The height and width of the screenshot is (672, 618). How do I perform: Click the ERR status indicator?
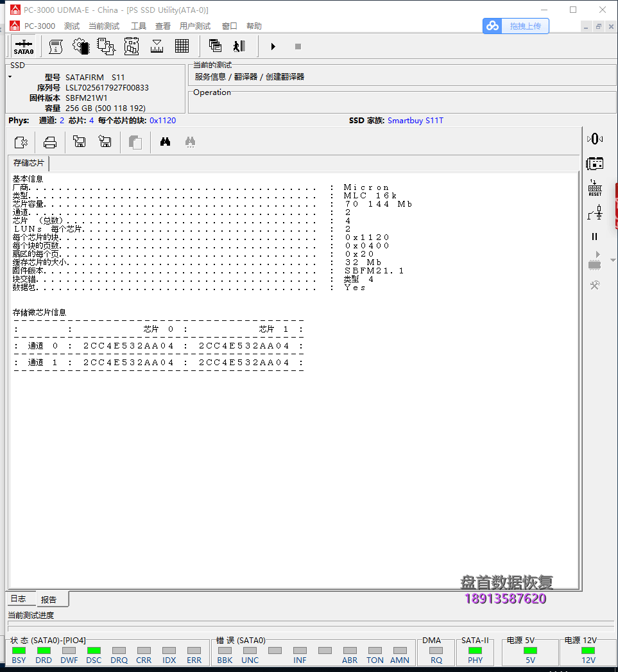click(x=194, y=651)
